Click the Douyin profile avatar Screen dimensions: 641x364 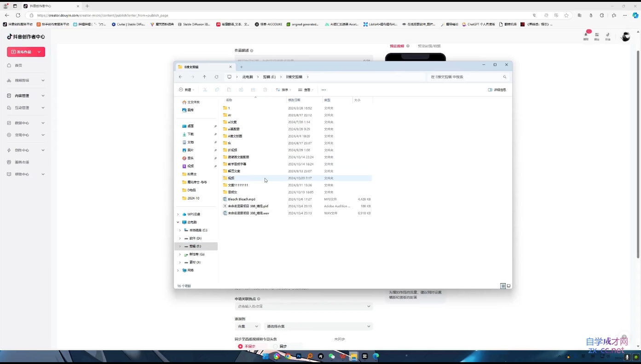click(625, 37)
